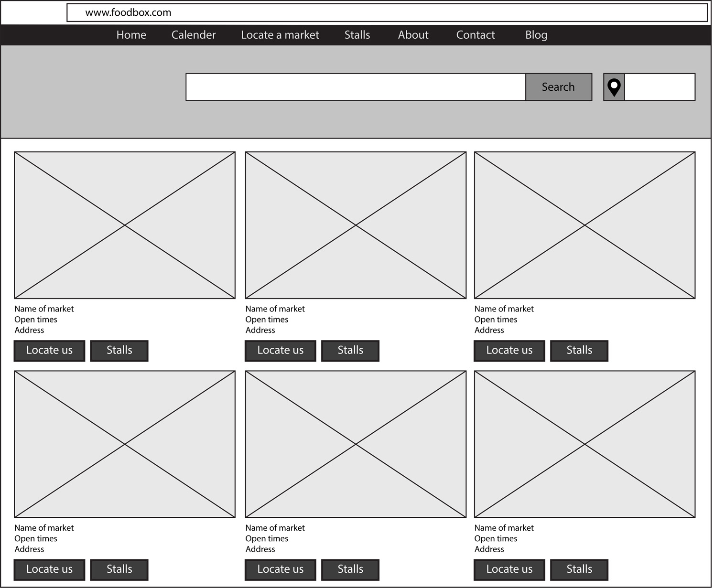Click Stalls under the bottom-left market
The height and width of the screenshot is (588, 714).
click(x=119, y=569)
